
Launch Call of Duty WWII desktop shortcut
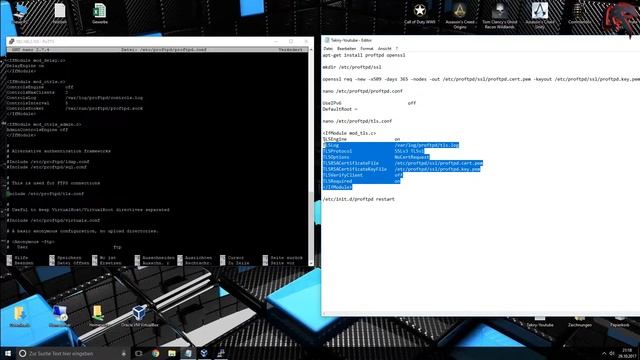pos(420,13)
